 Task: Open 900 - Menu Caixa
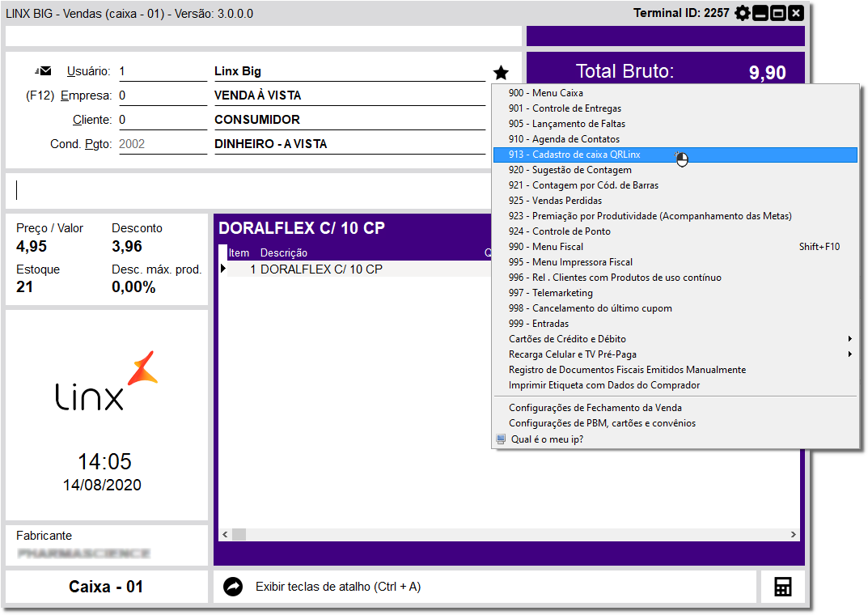[x=675, y=93]
